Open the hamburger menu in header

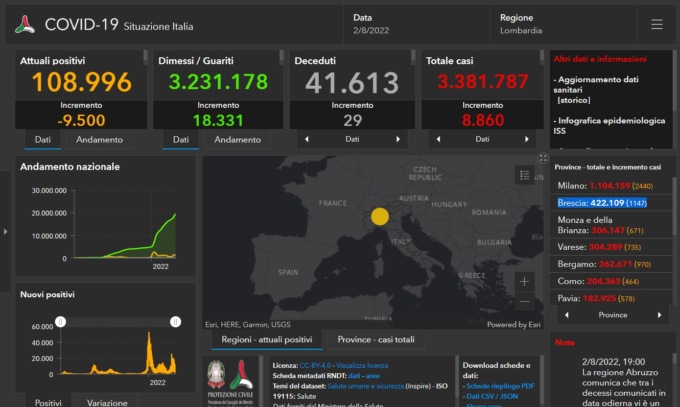pos(657,24)
